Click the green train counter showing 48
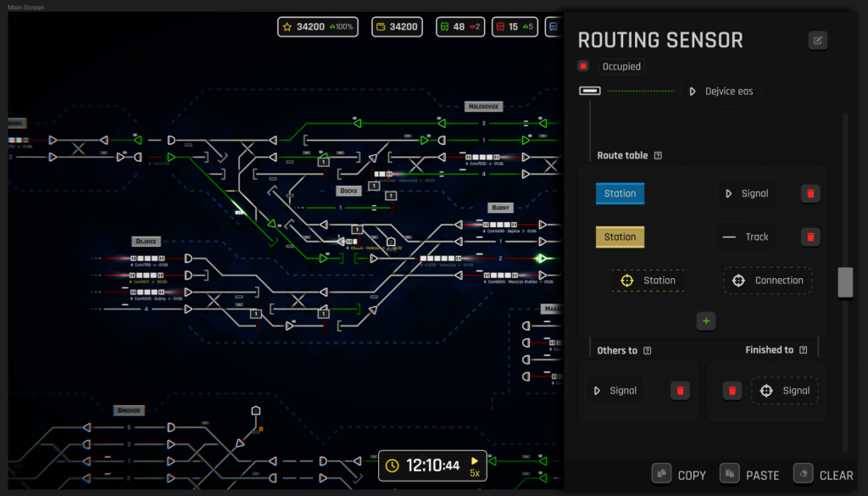Screen dimensions: 868x496 459,26
